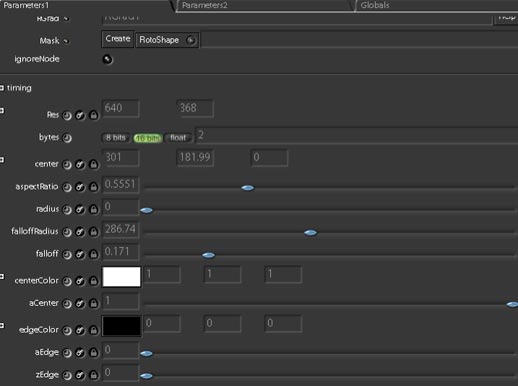Click the clock keyframe icon next to Res
Screen dimensions: 518x386
click(67, 116)
